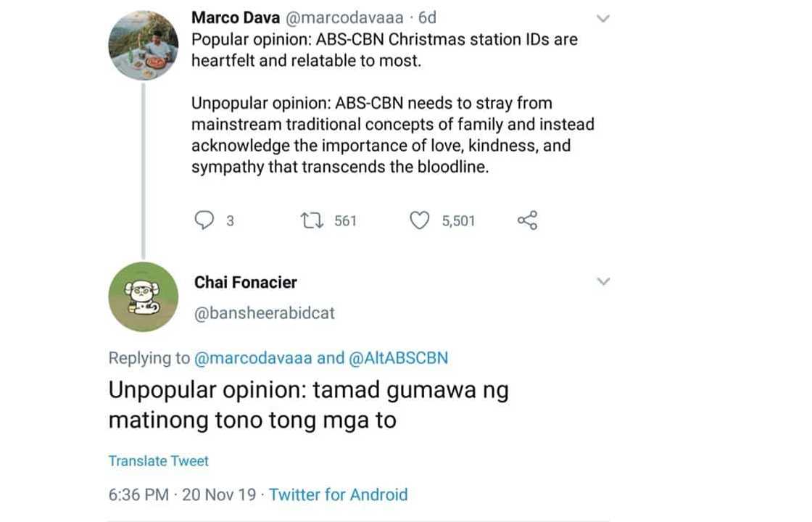Open the chevron menu on Marco Dava's tweet
This screenshot has height=522, width=812.
click(602, 18)
